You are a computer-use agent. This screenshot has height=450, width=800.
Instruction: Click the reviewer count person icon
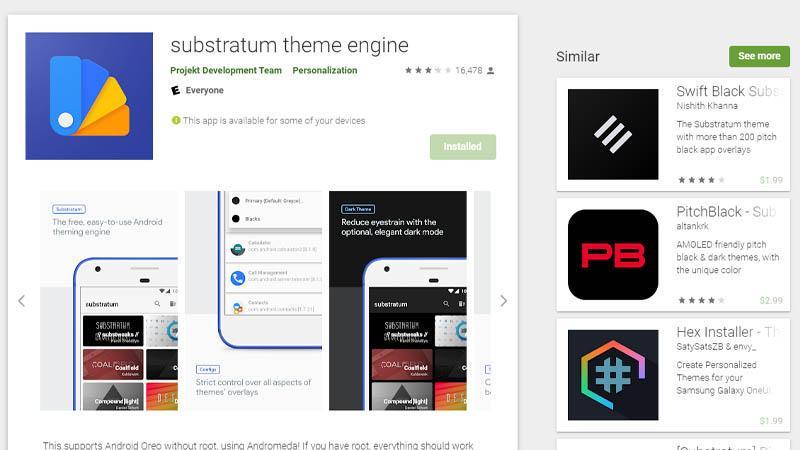(x=490, y=70)
